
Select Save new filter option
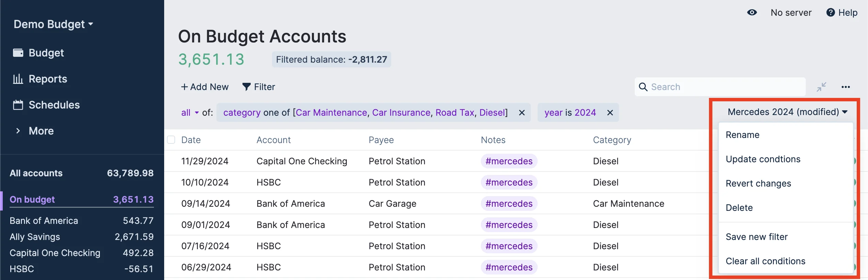point(757,237)
